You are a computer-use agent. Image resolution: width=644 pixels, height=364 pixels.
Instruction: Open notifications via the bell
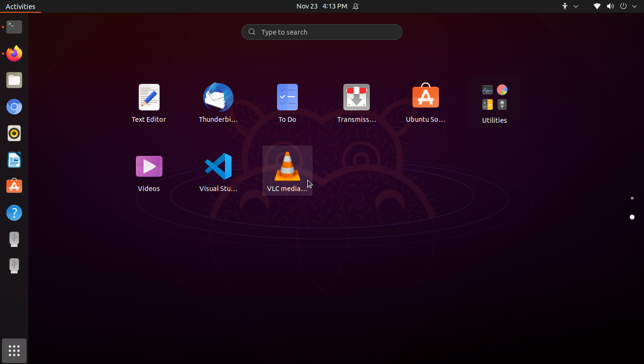coord(356,6)
